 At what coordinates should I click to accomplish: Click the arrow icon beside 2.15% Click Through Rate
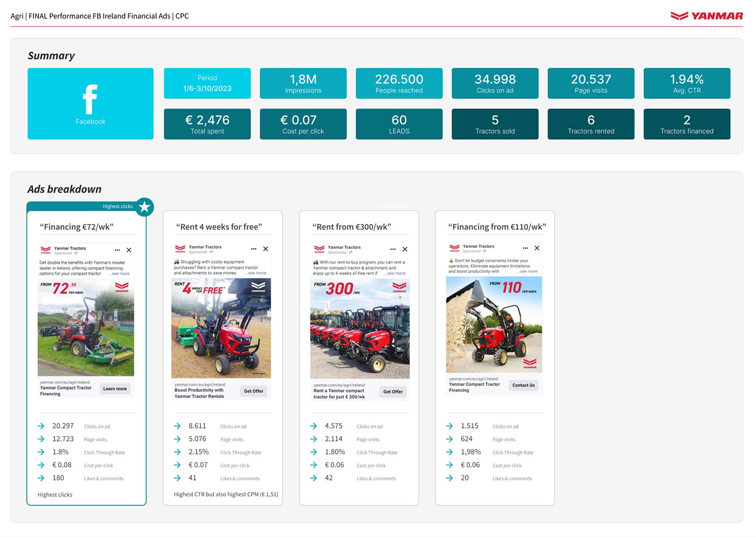coord(177,452)
